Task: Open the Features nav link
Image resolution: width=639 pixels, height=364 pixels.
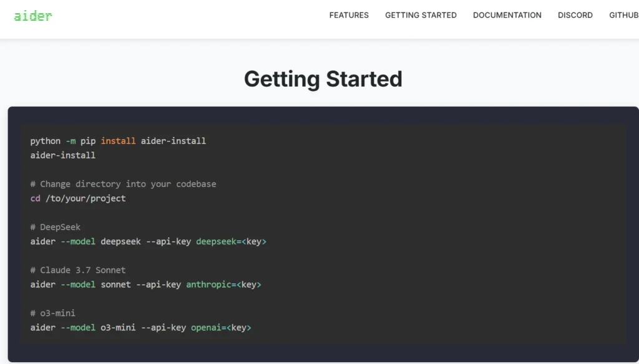Action: pos(349,15)
